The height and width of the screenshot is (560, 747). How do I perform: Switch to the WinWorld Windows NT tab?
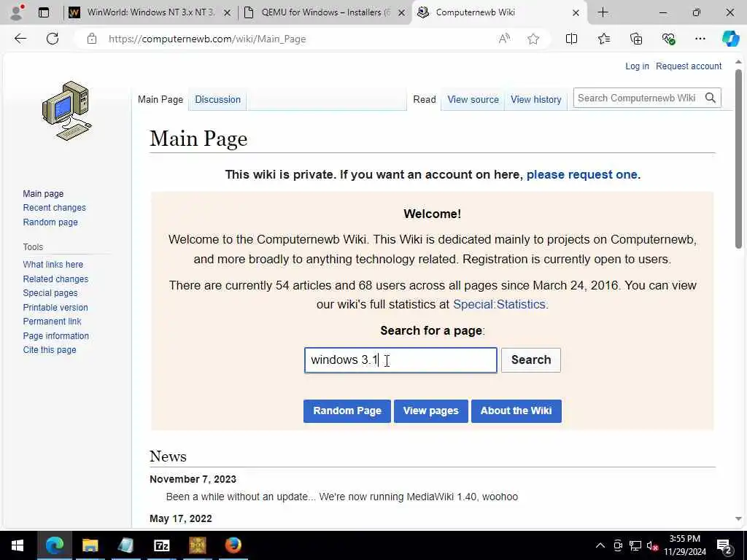click(x=150, y=12)
